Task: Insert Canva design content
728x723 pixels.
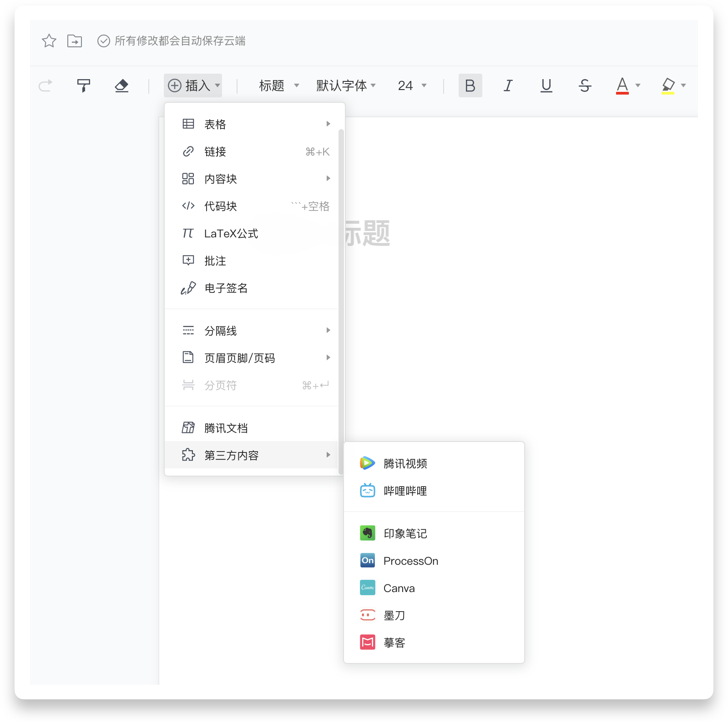Action: click(x=434, y=588)
